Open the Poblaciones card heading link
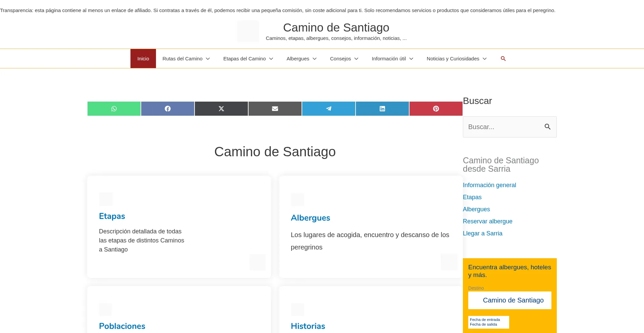This screenshot has height=333, width=644. click(x=122, y=326)
